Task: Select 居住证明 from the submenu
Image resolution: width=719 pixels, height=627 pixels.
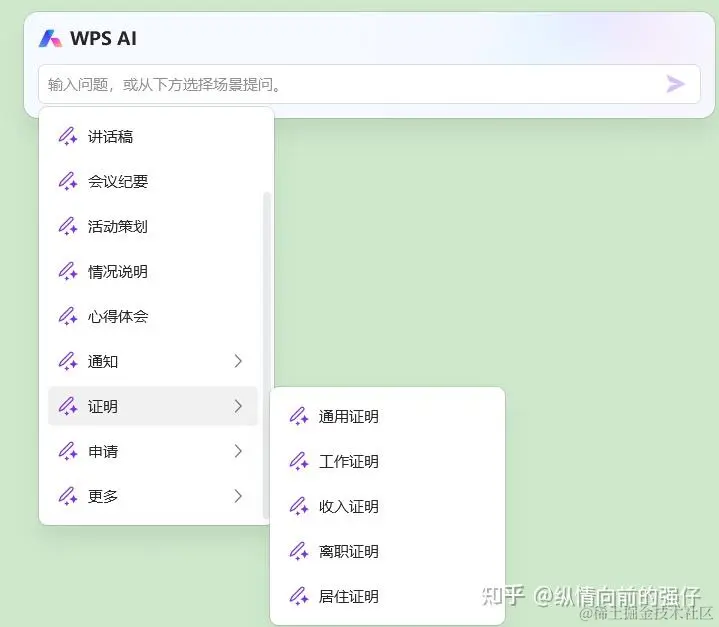Action: pyautogui.click(x=349, y=596)
